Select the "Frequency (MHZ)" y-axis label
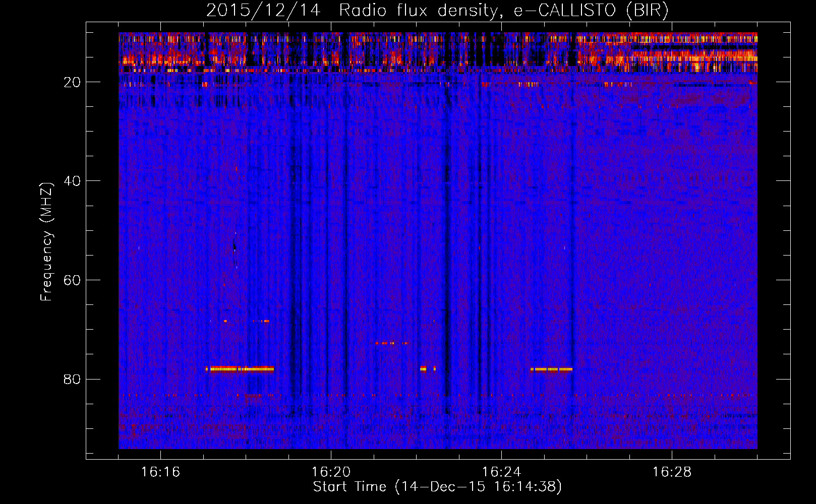This screenshot has height=504, width=816. click(46, 242)
